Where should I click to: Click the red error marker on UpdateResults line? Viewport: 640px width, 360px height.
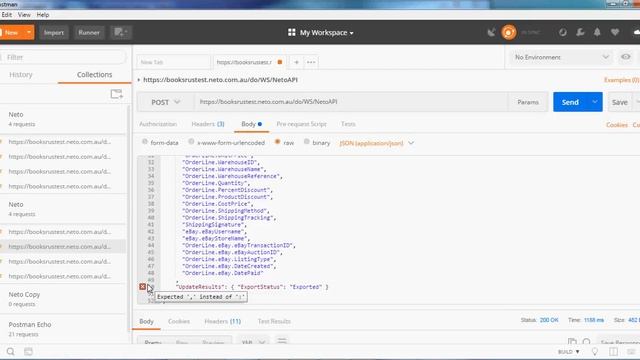(x=142, y=287)
